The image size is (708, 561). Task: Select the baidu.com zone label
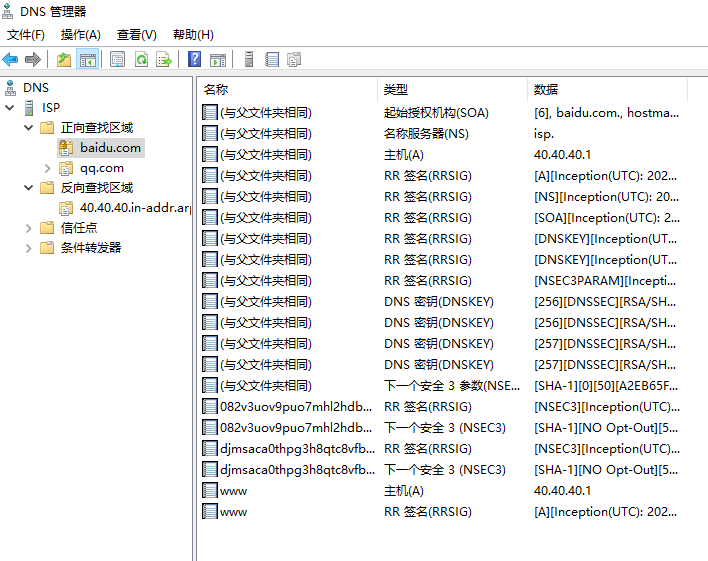click(111, 148)
